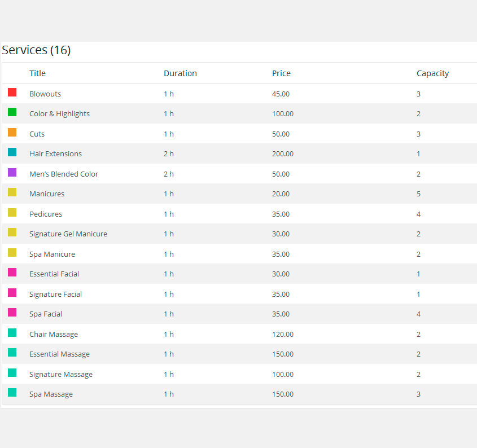Click the purple swatch beside Men's Blended Color
This screenshot has width=477, height=448.
tap(12, 173)
